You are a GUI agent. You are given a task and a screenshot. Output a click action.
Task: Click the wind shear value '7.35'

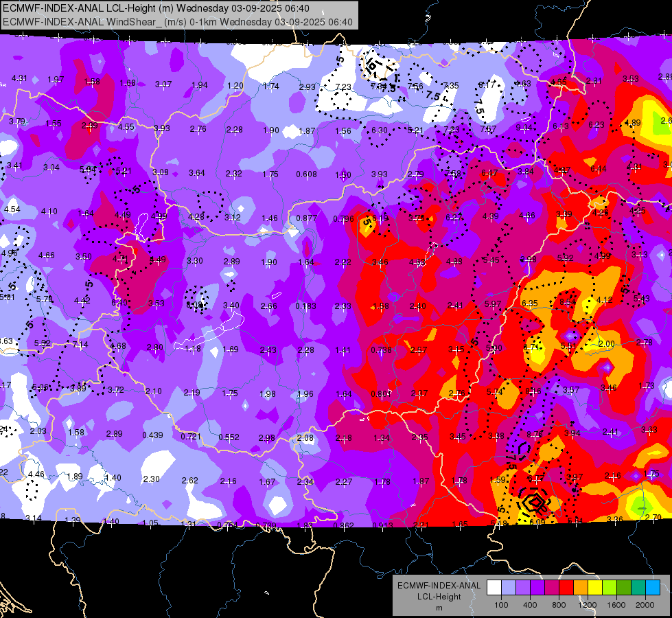(451, 86)
